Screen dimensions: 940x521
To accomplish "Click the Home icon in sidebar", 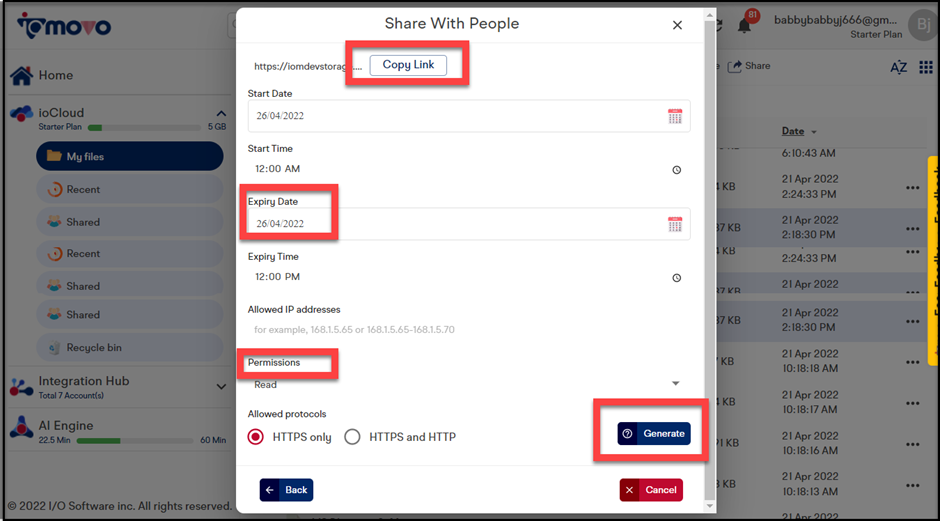I will pos(22,76).
